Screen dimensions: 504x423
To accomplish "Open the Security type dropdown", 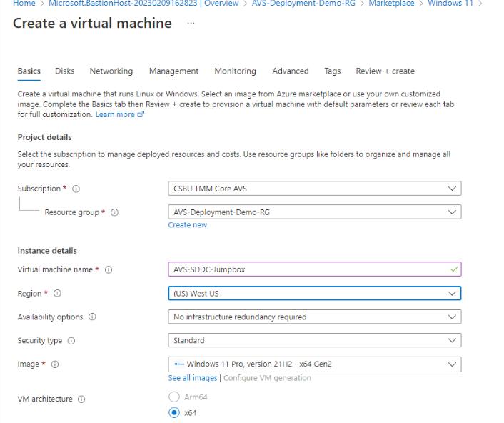I will (x=314, y=341).
